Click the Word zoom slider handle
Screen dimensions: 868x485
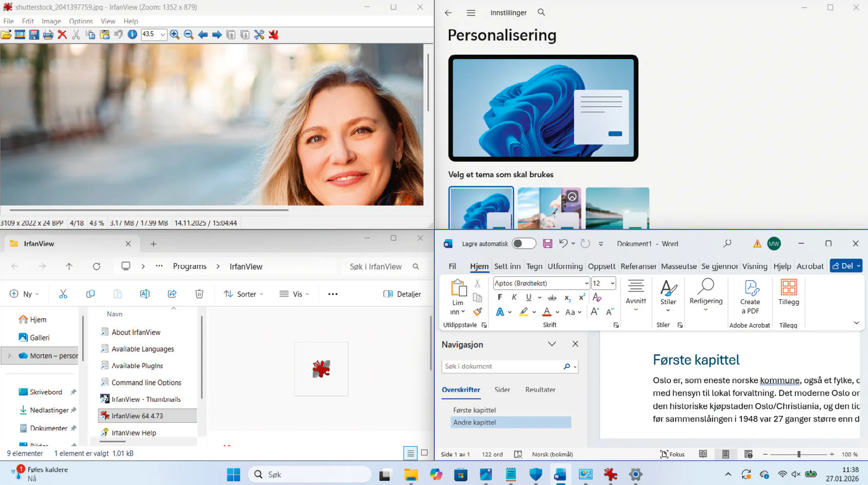pyautogui.click(x=798, y=454)
